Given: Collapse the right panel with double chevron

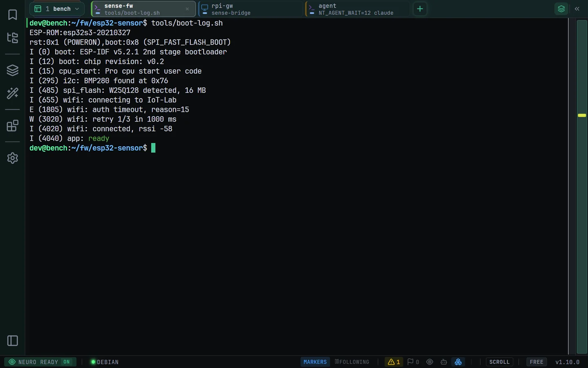Looking at the screenshot, I should tap(577, 9).
